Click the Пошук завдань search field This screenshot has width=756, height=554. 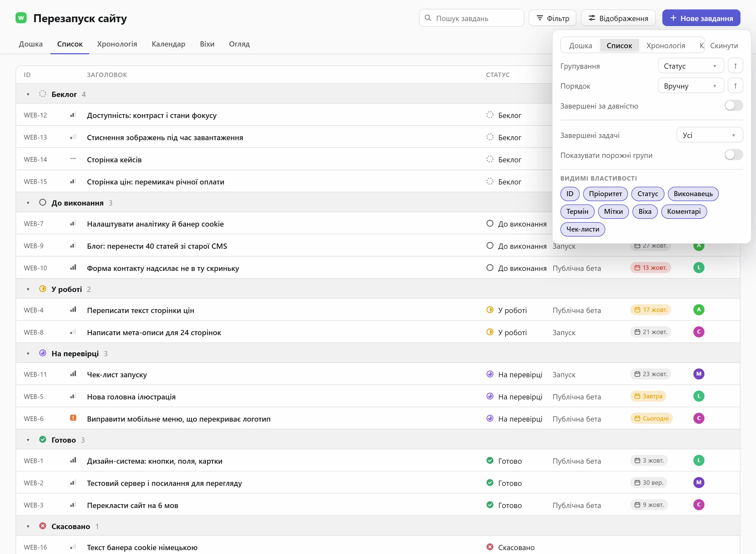point(471,18)
